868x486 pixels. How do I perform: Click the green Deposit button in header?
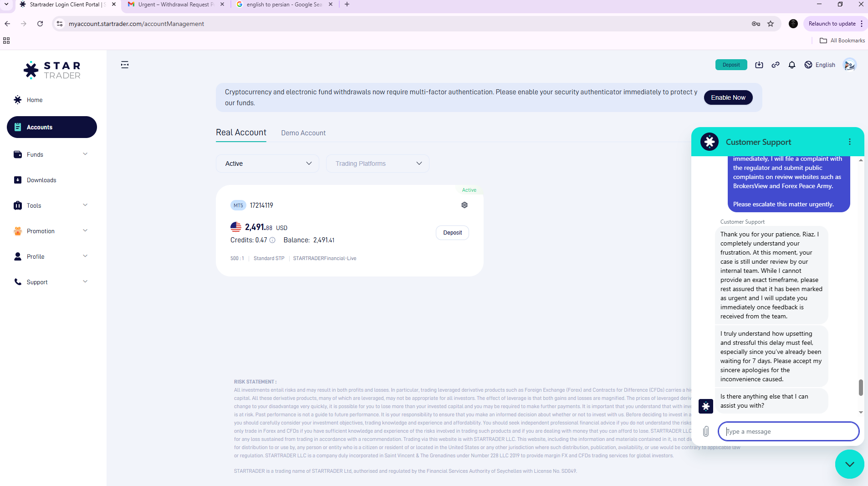tap(731, 65)
